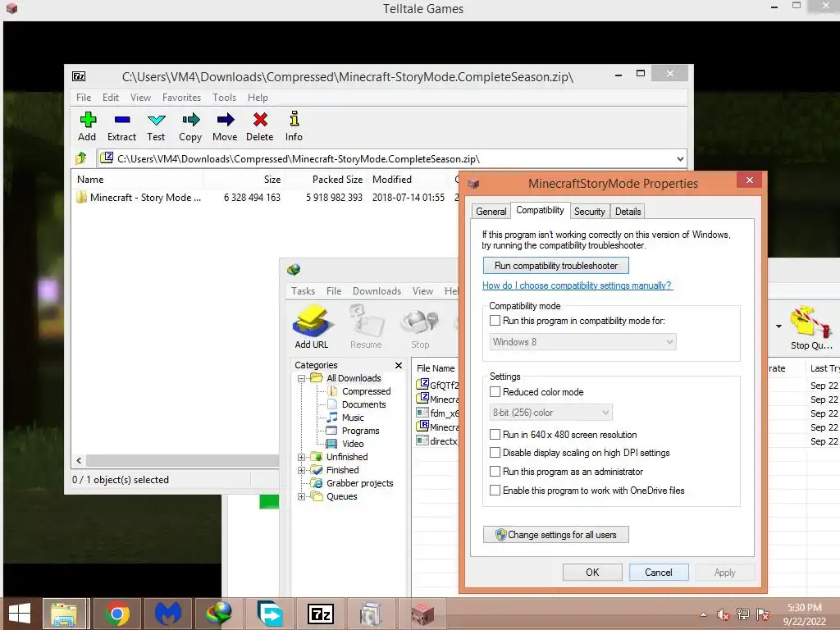
Task: Select Minecraft - Story Mode folder row
Action: (265, 198)
